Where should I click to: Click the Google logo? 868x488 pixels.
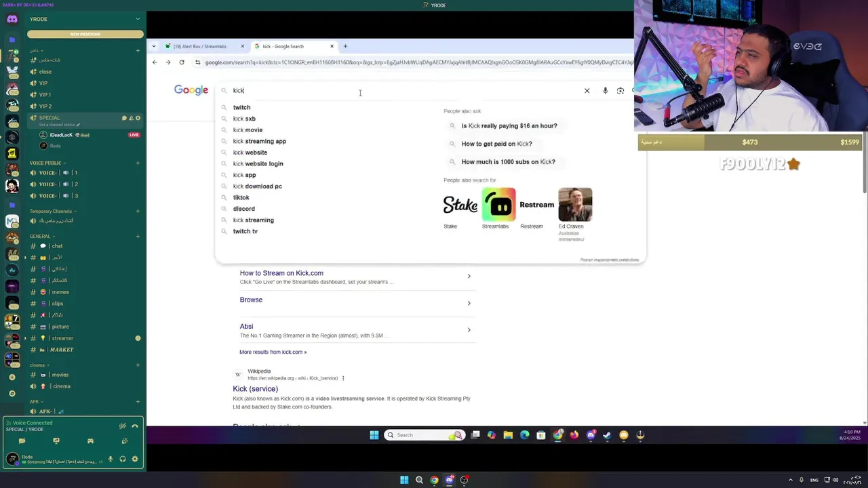pyautogui.click(x=191, y=90)
